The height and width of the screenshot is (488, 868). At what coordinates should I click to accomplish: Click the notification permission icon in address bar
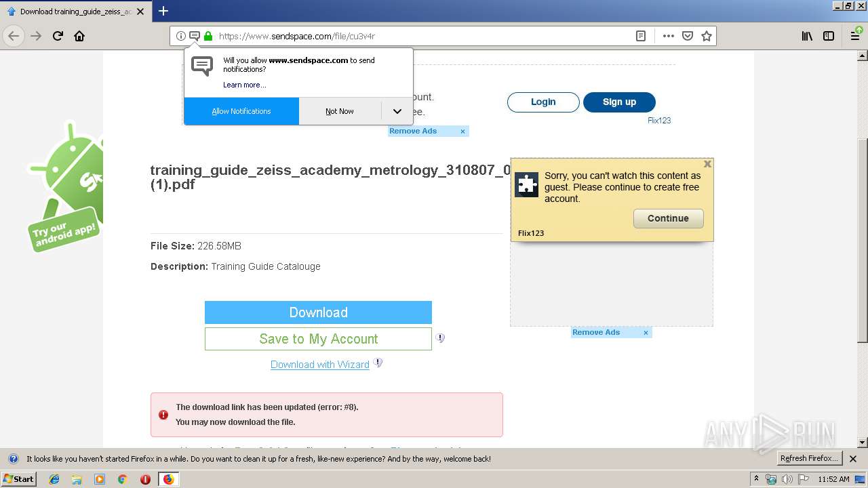tap(194, 36)
